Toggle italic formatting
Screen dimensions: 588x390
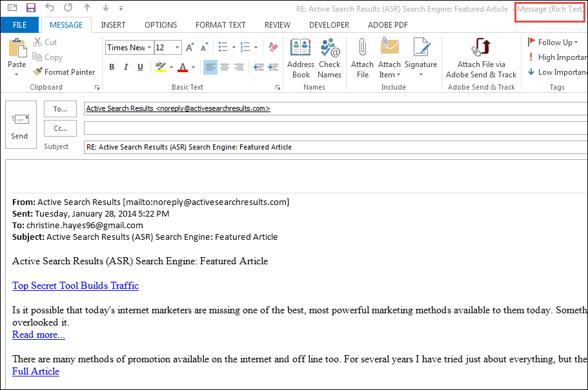pyautogui.click(x=125, y=66)
